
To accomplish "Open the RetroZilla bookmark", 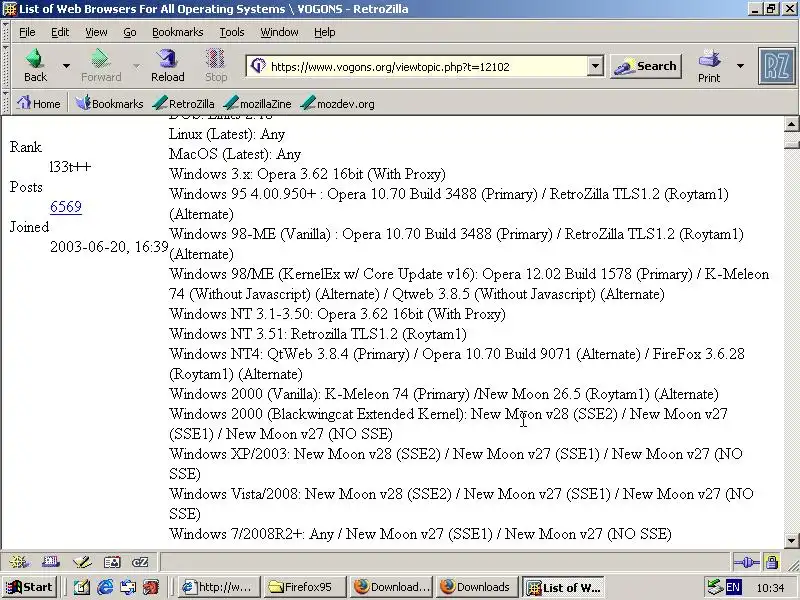I will coord(184,104).
